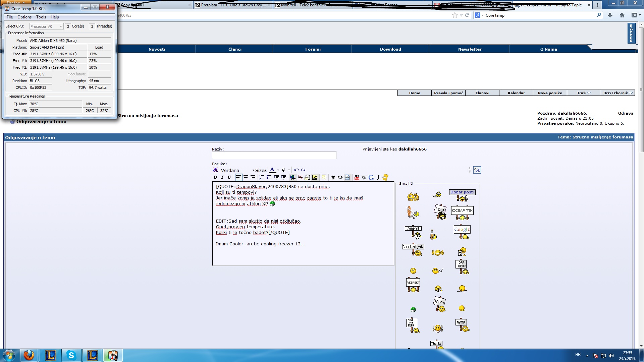Click the insert hyperlink icon

tap(292, 177)
